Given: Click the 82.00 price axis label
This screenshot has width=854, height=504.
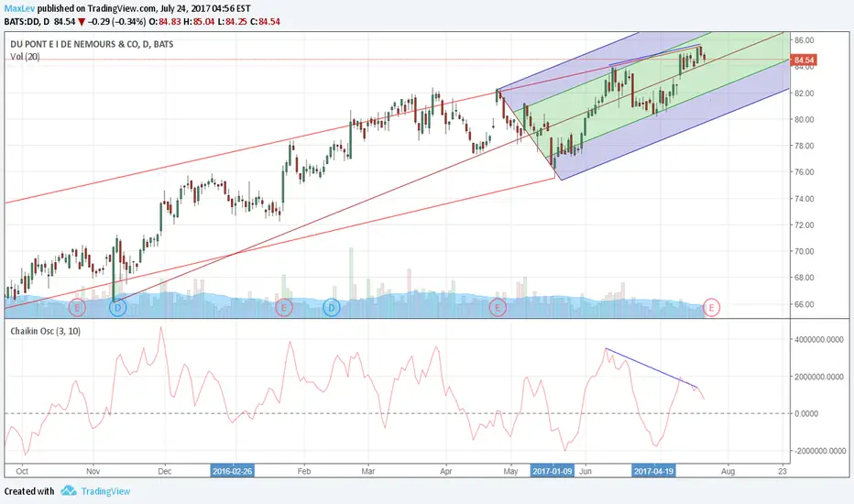Looking at the screenshot, I should point(804,93).
